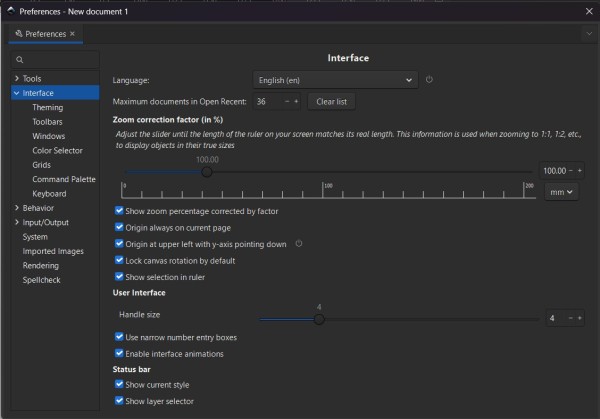This screenshot has width=600, height=419.
Task: Click the restart-required icon next to Language
Action: (429, 80)
